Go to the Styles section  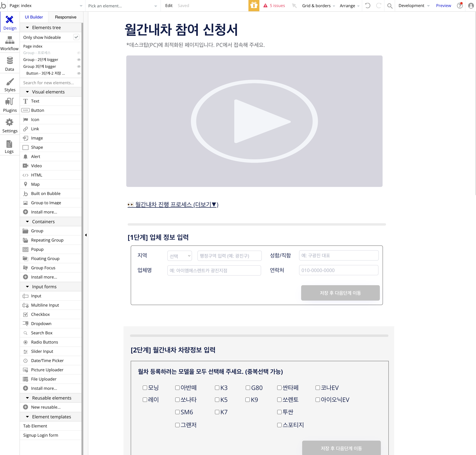pos(10,85)
